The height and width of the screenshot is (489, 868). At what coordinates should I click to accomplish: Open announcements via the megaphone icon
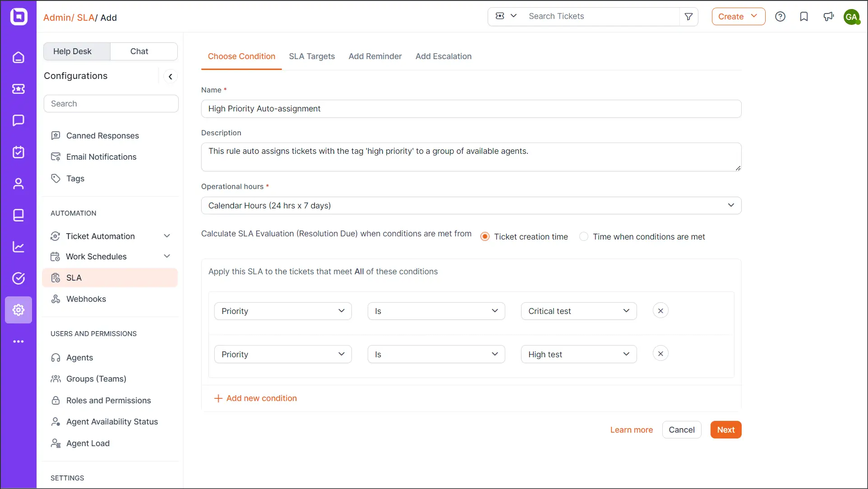(829, 16)
